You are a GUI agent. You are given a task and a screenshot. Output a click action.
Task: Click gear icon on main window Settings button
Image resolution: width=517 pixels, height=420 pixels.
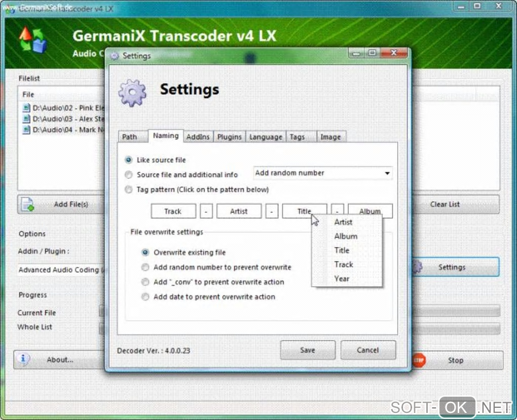[x=418, y=266]
